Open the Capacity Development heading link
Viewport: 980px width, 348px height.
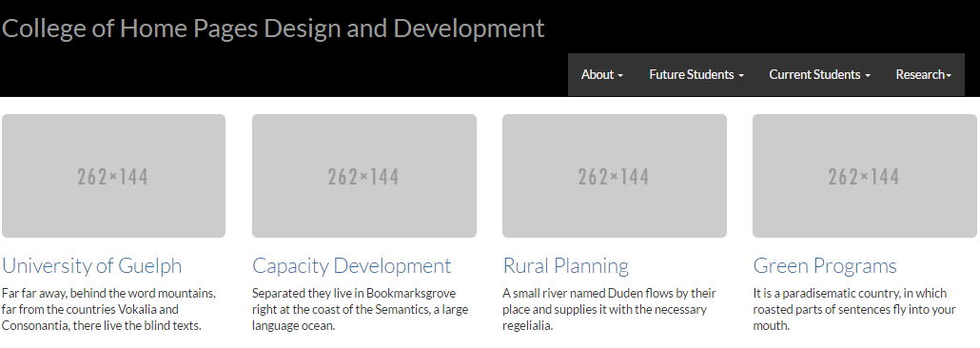click(351, 266)
